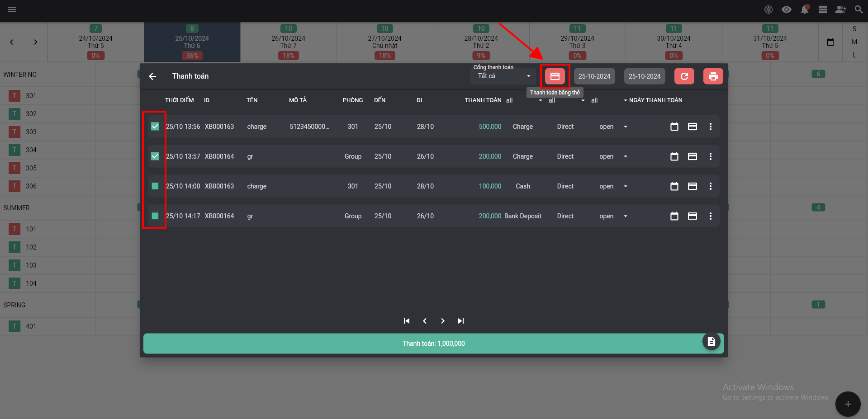The width and height of the screenshot is (868, 419).
Task: Click the Thanh toán bằng thẻ card button
Action: 555,76
